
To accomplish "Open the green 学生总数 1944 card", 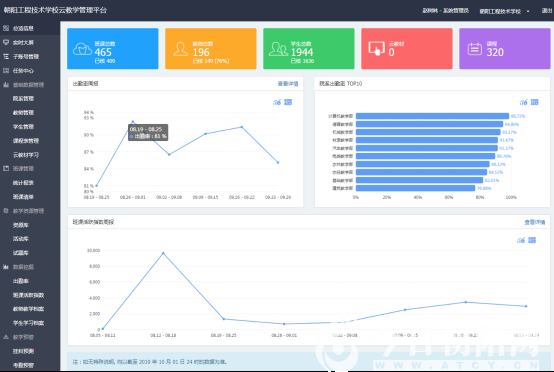I will 309,48.
